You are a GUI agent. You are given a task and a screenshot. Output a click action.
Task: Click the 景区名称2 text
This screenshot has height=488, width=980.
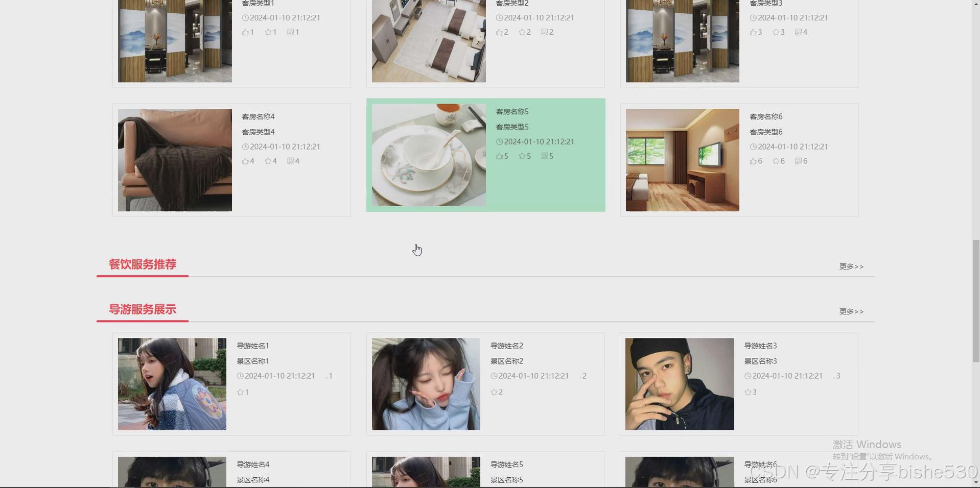point(507,361)
